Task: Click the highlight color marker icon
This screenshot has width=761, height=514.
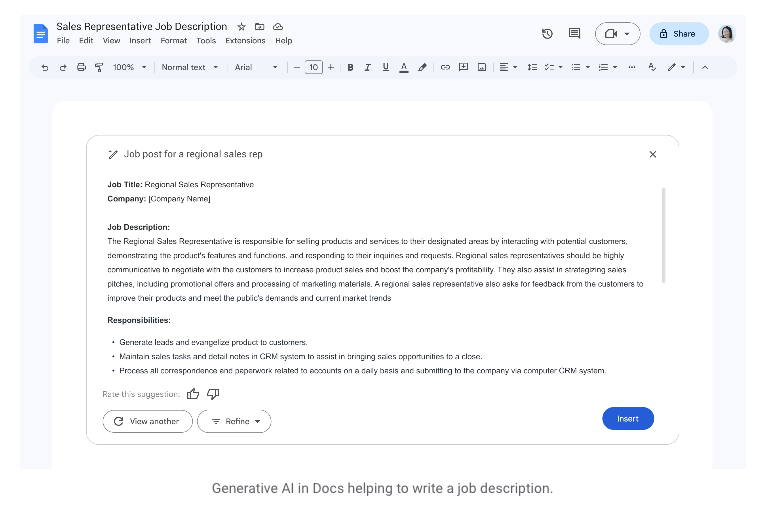Action: [422, 67]
